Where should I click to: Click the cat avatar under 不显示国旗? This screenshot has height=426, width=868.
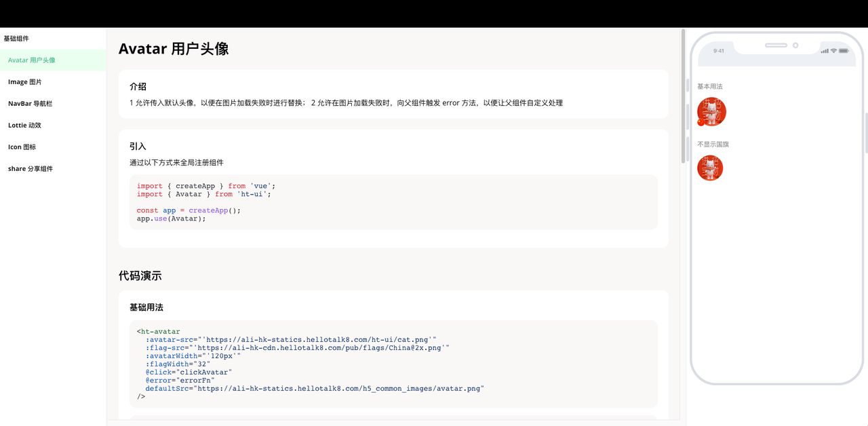point(710,168)
